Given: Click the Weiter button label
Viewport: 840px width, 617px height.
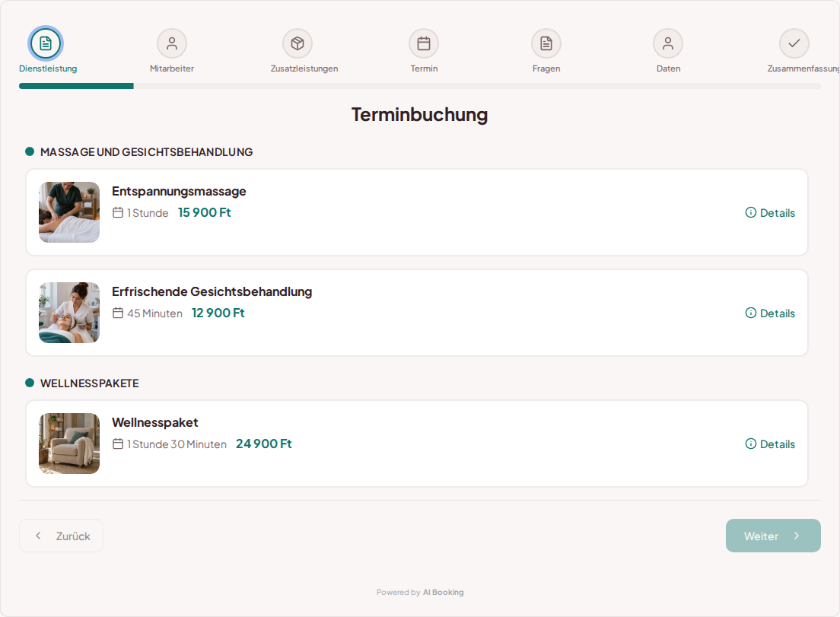Looking at the screenshot, I should tap(761, 536).
